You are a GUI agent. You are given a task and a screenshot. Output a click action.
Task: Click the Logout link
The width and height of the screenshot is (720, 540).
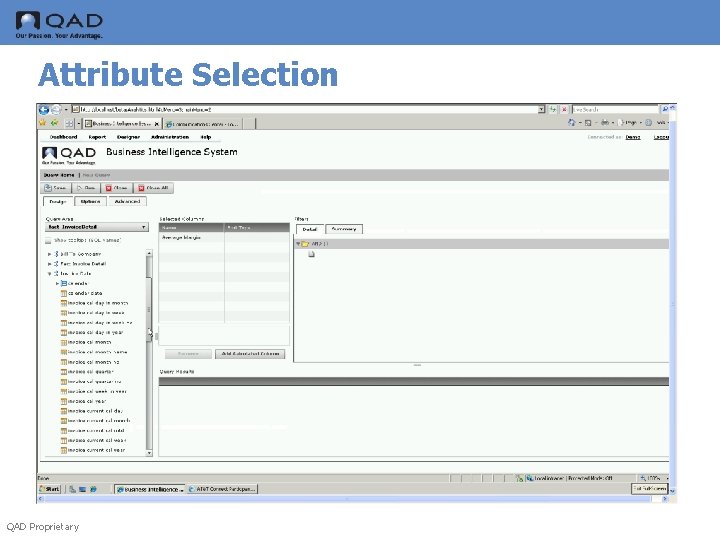661,137
